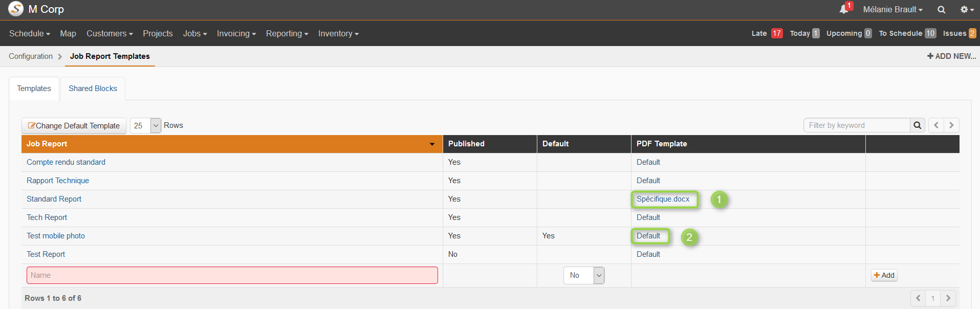Open the Map page
The height and width of the screenshot is (309, 980).
(x=68, y=33)
